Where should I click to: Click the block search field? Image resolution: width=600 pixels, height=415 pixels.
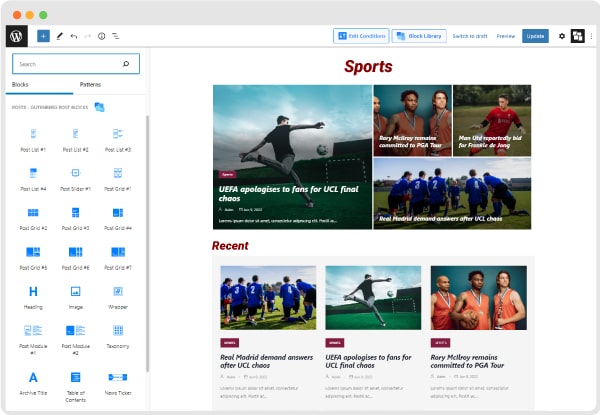pyautogui.click(x=68, y=64)
